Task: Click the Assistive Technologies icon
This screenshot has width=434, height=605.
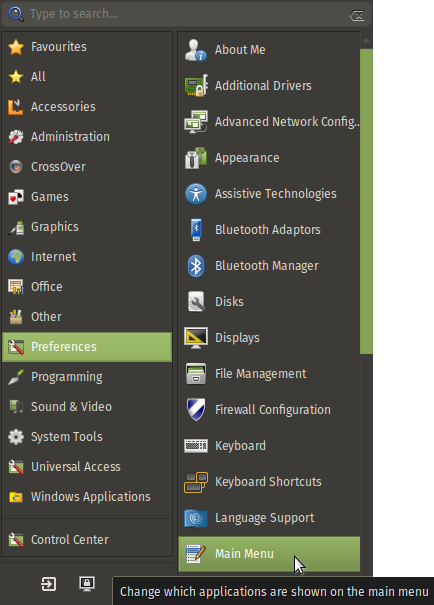Action: tap(196, 194)
